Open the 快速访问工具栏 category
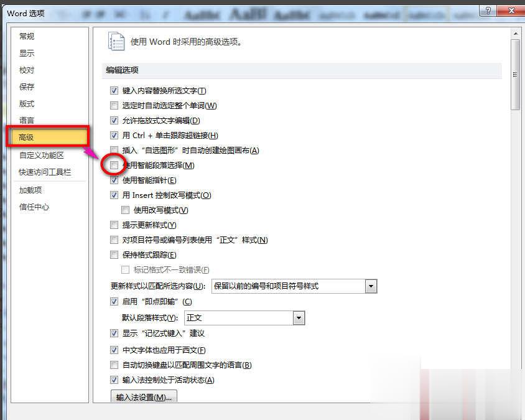Image resolution: width=525 pixels, height=420 pixels. pos(45,172)
